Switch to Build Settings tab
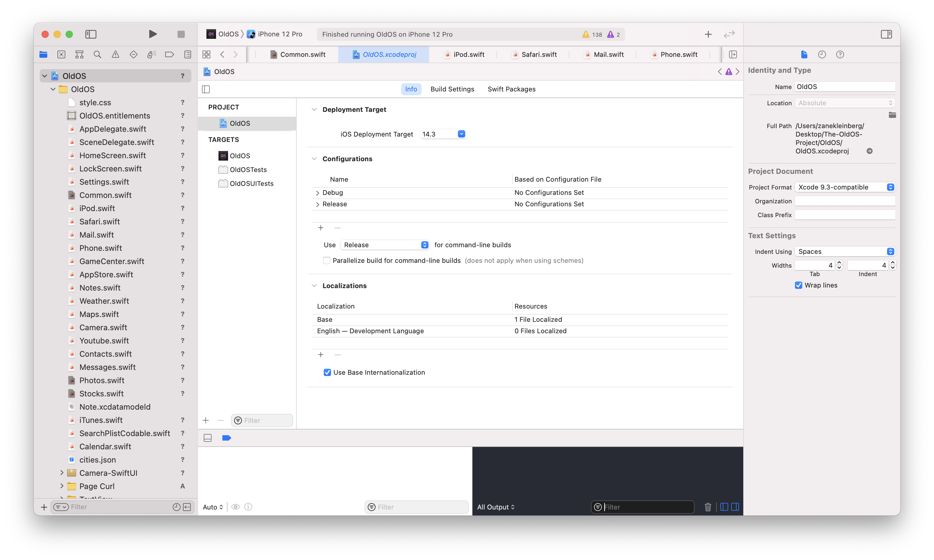The width and height of the screenshot is (934, 560). tap(452, 89)
